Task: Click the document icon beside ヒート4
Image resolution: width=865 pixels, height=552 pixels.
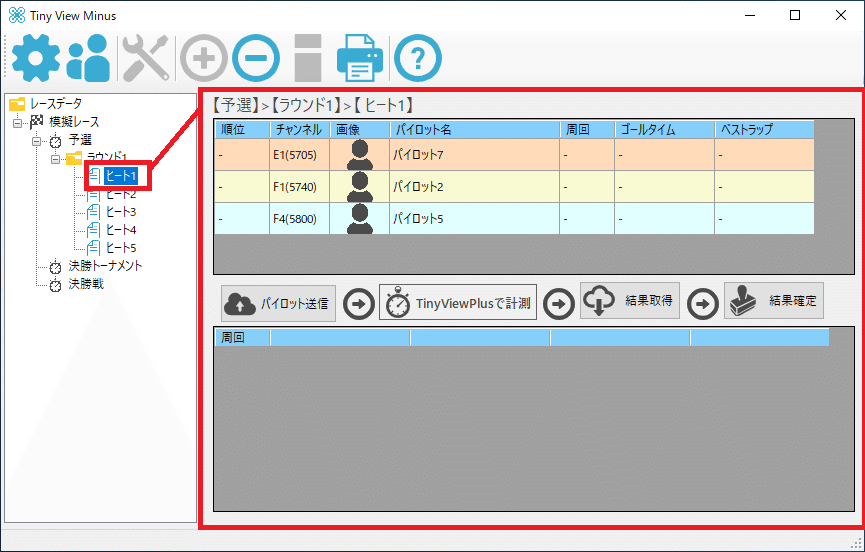Action: [x=94, y=229]
